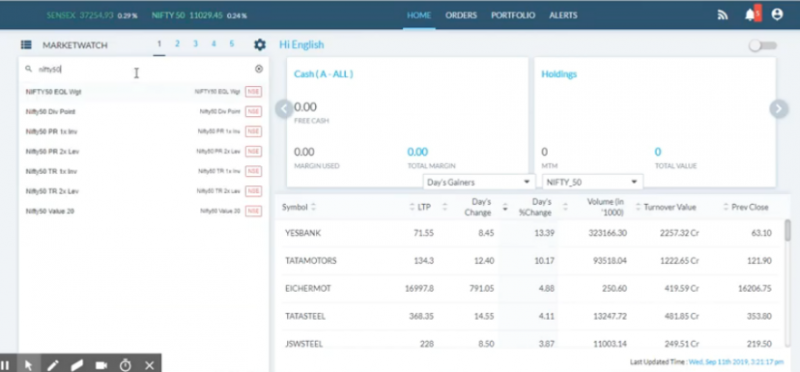Open the RSS feed icon

722,15
